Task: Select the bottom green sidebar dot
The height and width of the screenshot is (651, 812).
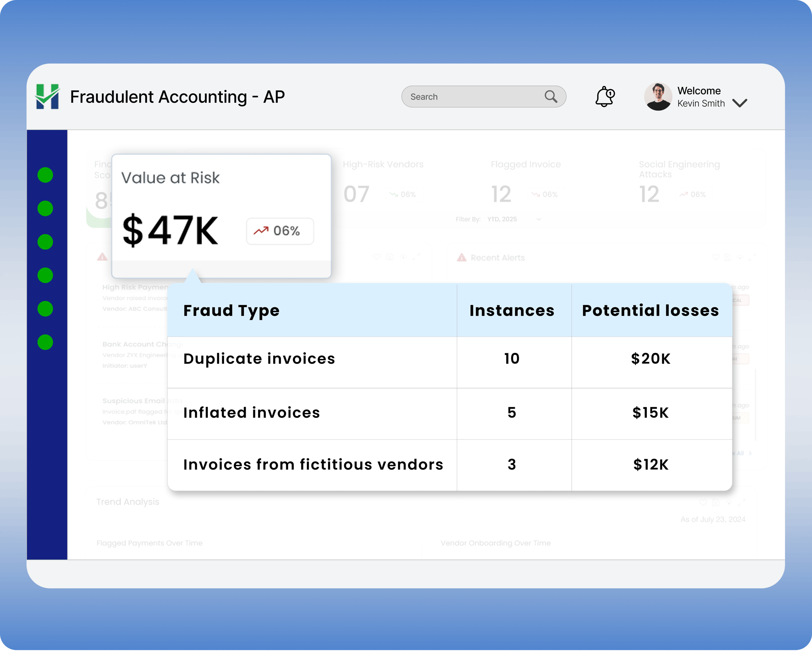Action: [x=45, y=342]
